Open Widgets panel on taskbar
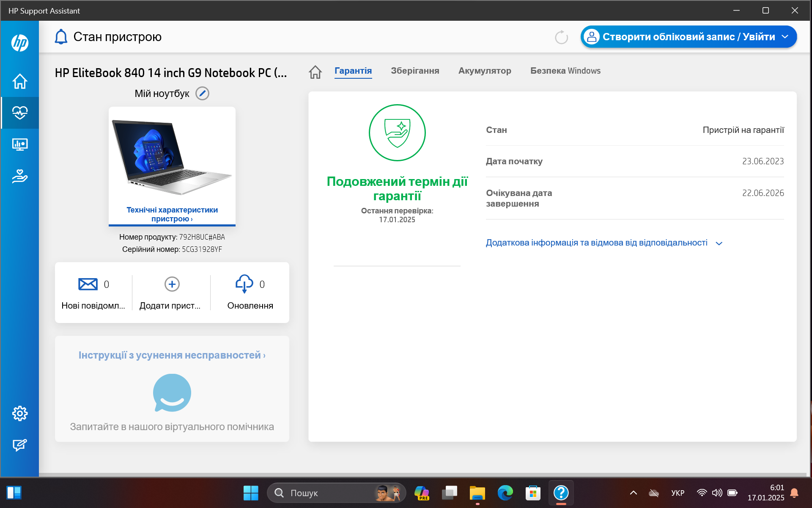Viewport: 812px width, 508px height. pos(14,493)
